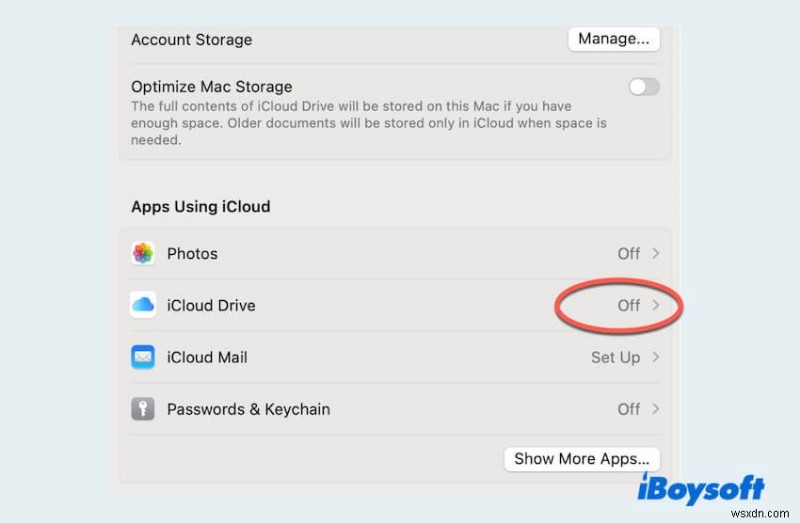Click the Optimize Mac Storage label
The height and width of the screenshot is (523, 800).
point(212,87)
